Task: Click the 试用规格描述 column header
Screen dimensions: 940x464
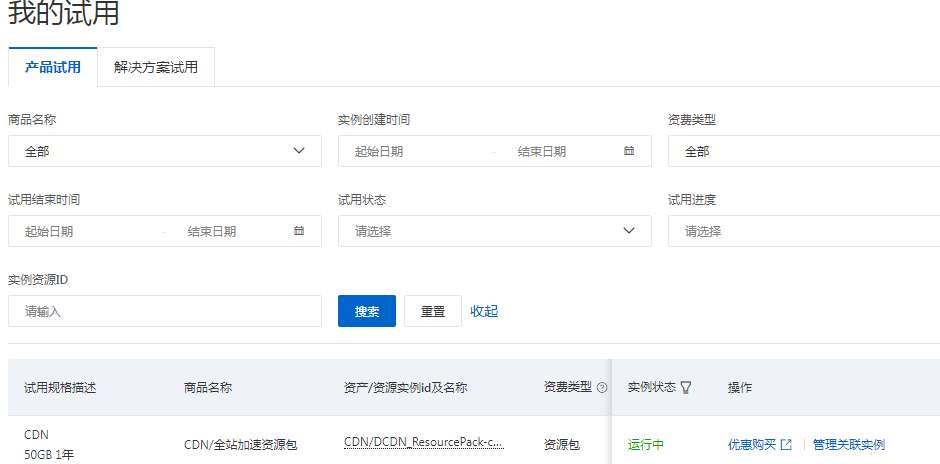Action: point(60,388)
